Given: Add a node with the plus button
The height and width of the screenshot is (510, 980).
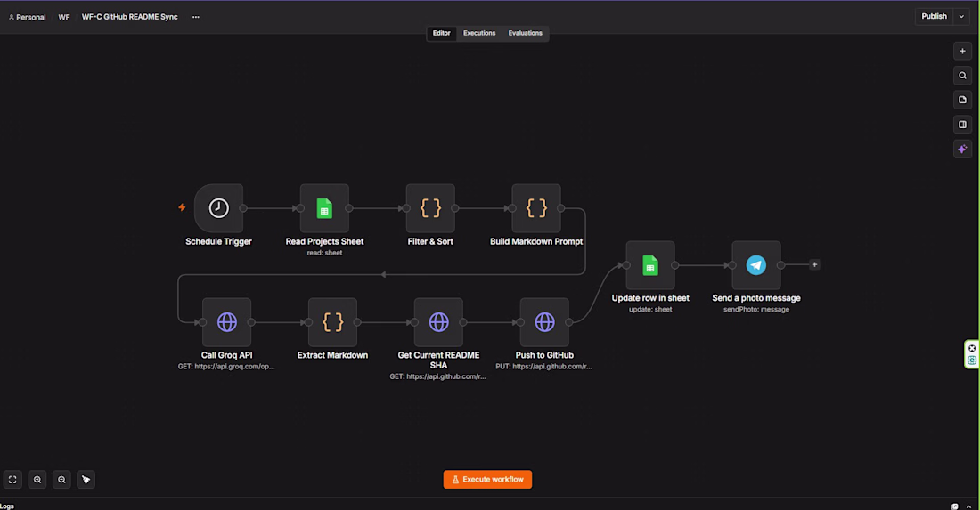Looking at the screenshot, I should point(962,52).
